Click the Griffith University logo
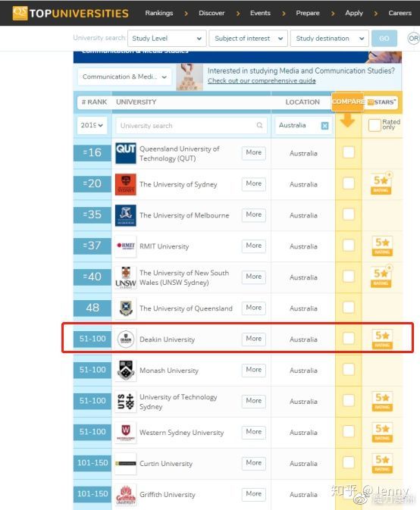 coord(126,494)
